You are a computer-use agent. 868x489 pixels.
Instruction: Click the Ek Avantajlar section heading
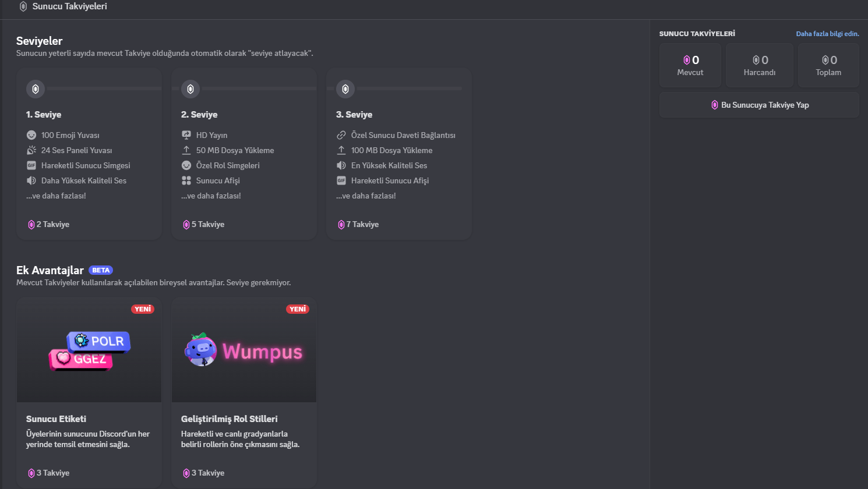click(50, 270)
